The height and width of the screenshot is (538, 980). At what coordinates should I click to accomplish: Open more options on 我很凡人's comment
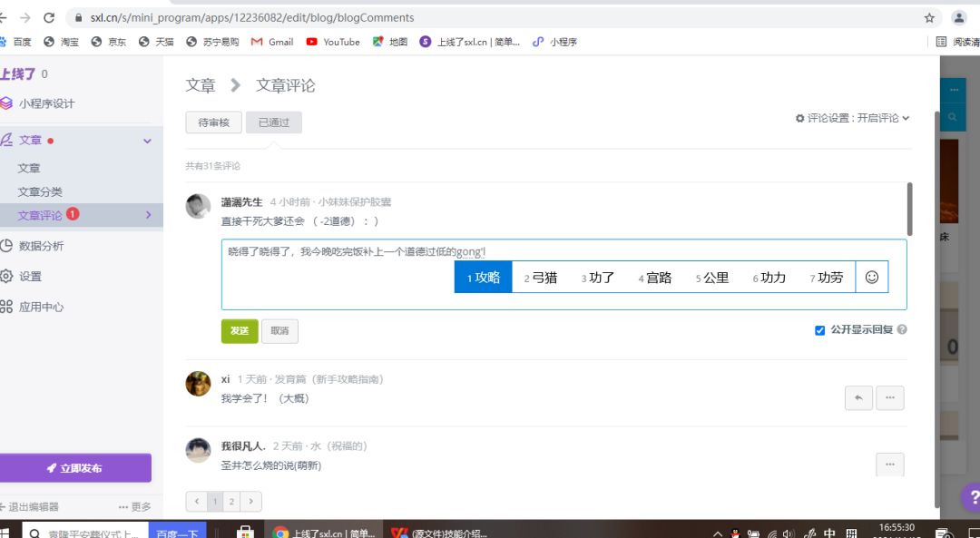pyautogui.click(x=889, y=465)
